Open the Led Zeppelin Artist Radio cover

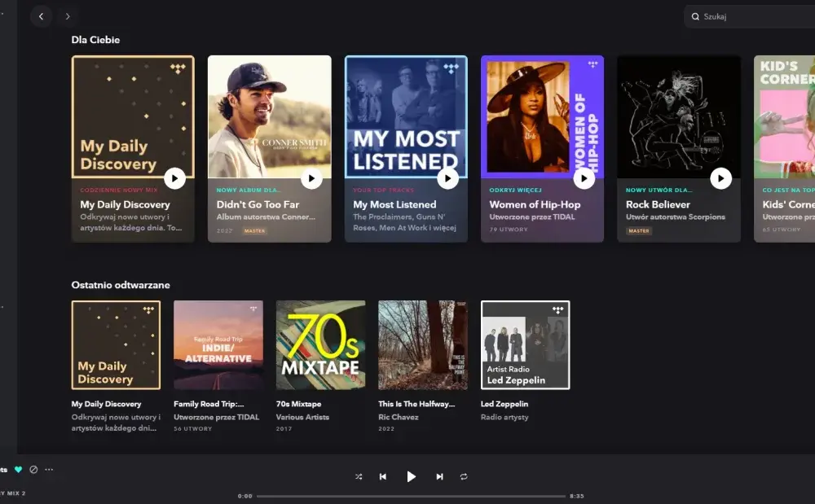pos(526,345)
